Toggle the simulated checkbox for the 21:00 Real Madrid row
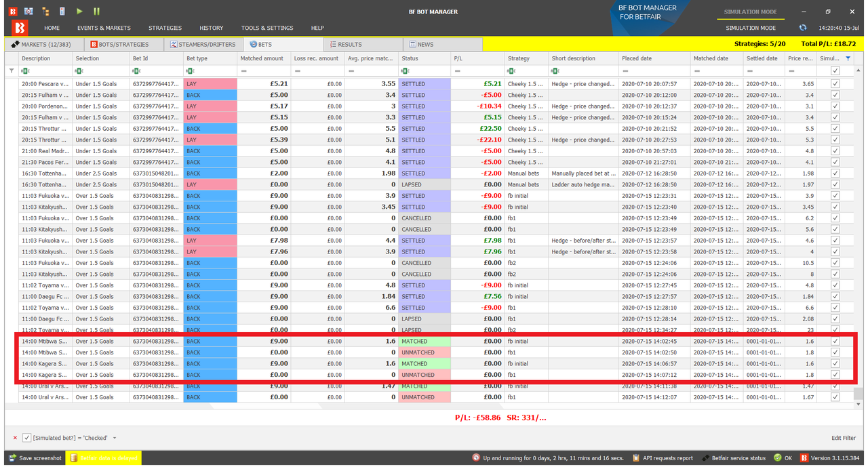Image resolution: width=868 pixels, height=469 pixels. pos(835,151)
